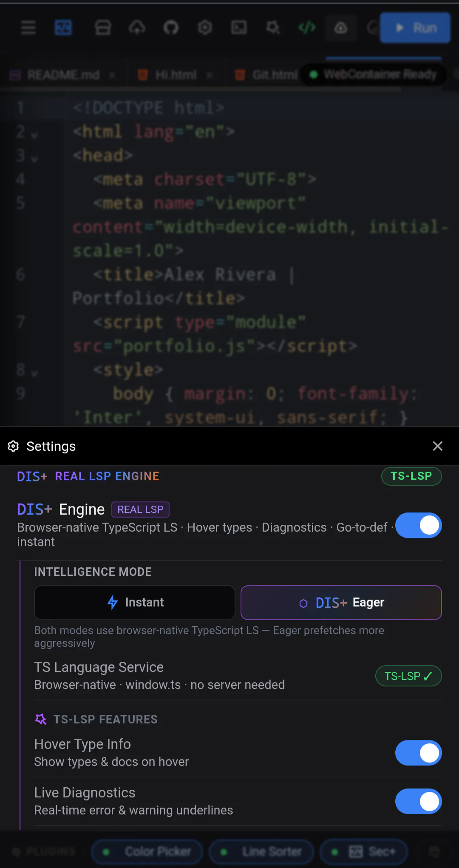The image size is (459, 868).
Task: Toggle Hover Type Info switch
Action: pos(419,753)
